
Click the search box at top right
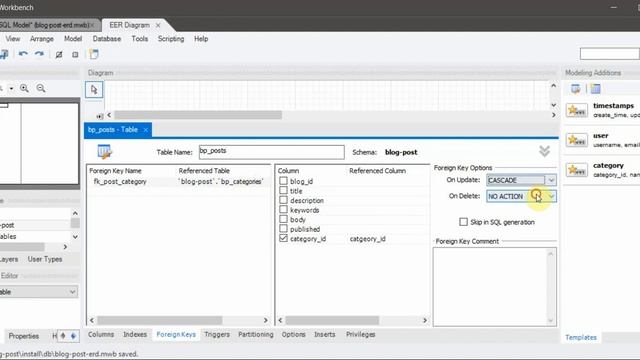(610, 53)
